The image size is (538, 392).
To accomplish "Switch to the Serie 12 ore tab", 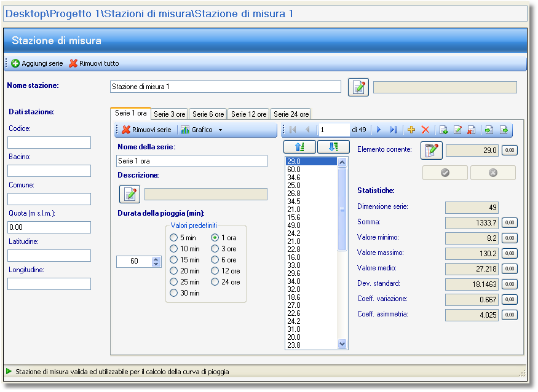I will (249, 114).
